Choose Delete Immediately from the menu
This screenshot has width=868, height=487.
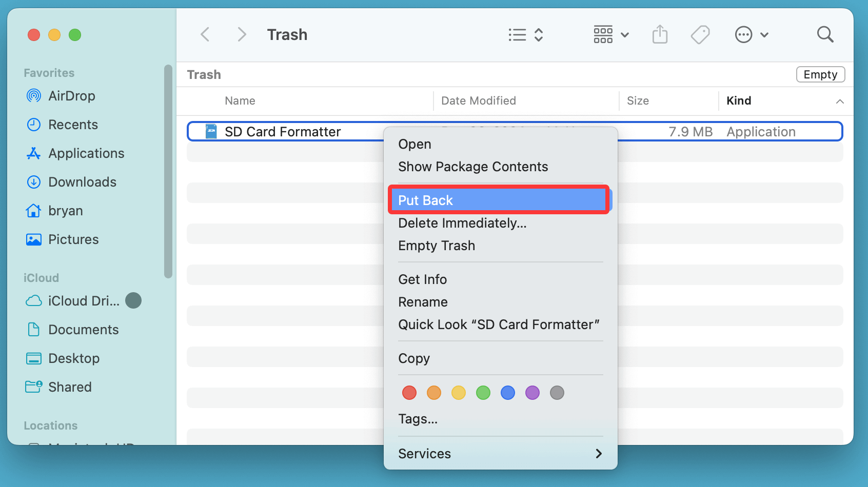462,223
